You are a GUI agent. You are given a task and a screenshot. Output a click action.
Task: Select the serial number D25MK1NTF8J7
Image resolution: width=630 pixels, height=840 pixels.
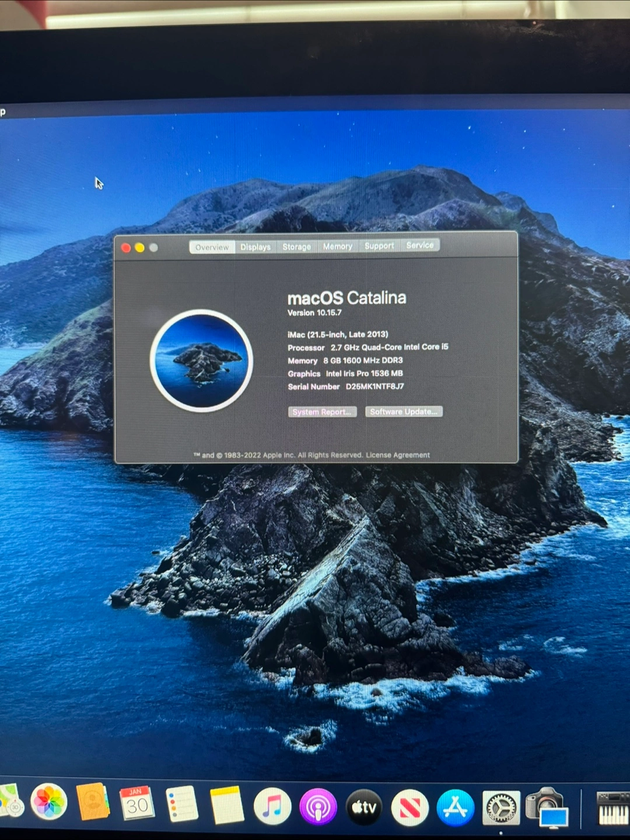click(374, 386)
